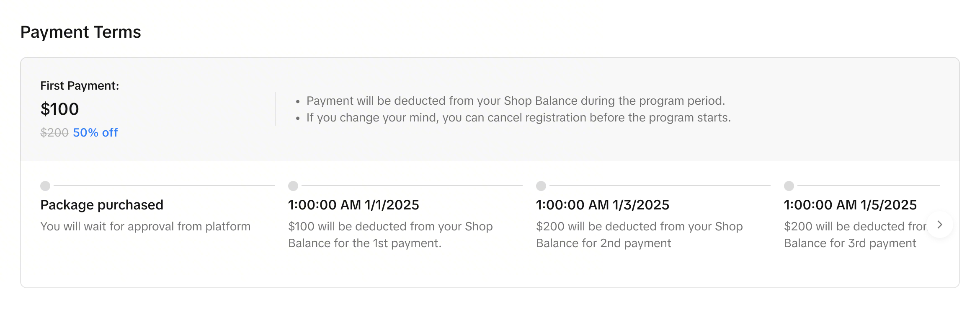Click the Payment Terms heading

coord(81,32)
